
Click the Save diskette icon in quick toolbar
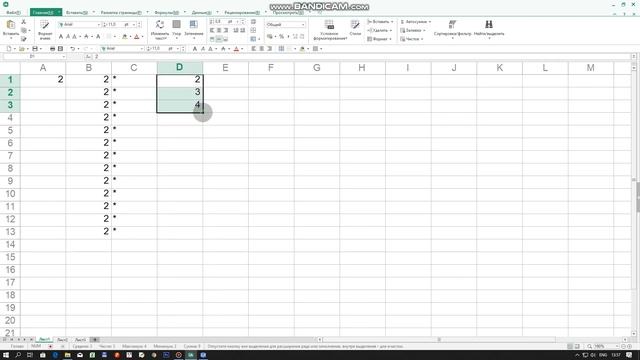(35, 49)
